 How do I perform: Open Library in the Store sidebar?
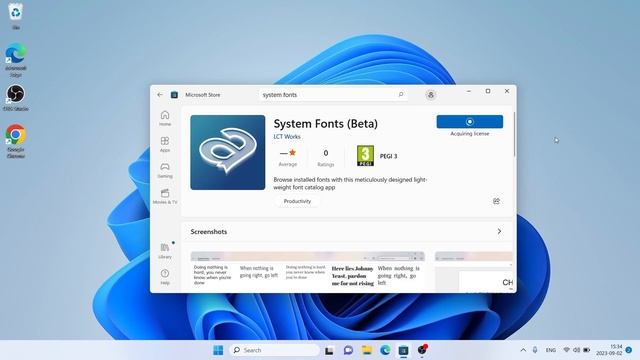tap(165, 251)
